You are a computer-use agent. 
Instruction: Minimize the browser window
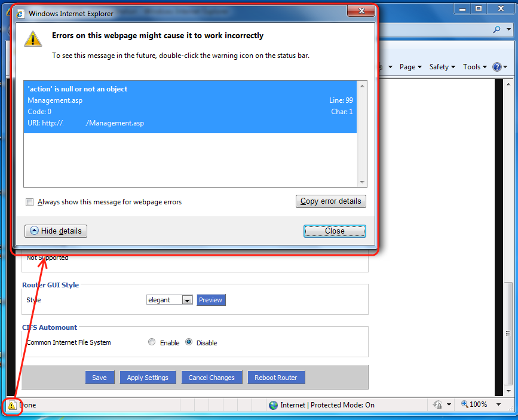coord(462,9)
